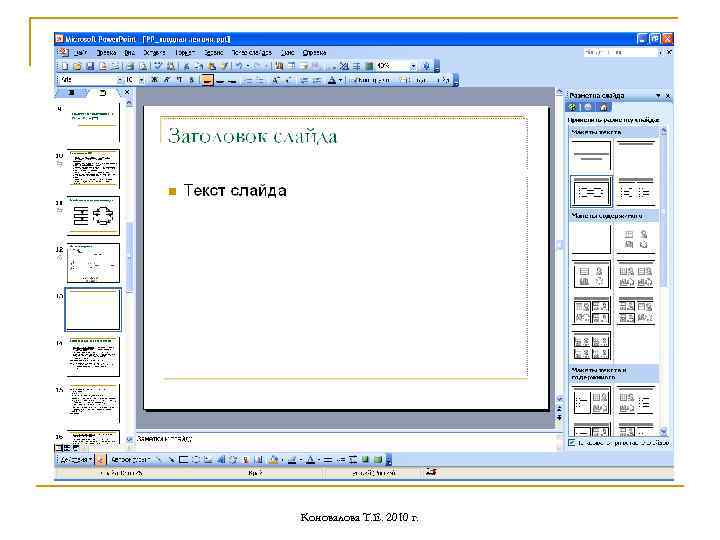Screen dimensions: 720x540
Task: Open the Показ слайдов menu
Action: click(251, 53)
